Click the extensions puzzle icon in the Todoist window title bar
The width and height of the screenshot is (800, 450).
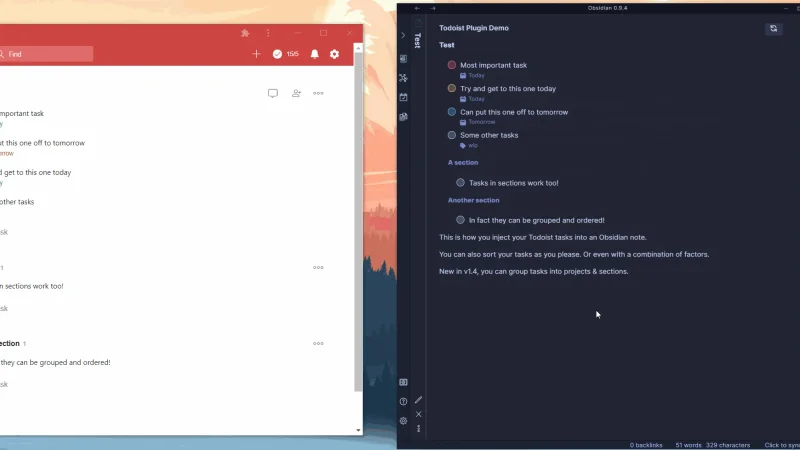[x=245, y=33]
